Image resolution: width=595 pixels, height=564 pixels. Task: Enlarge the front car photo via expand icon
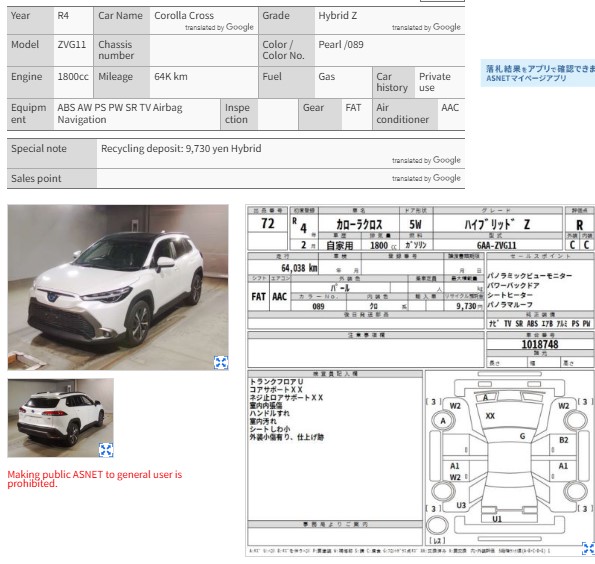221,362
